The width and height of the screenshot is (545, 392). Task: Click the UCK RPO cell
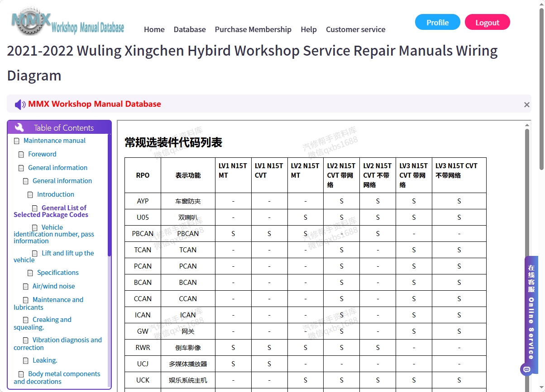(143, 380)
